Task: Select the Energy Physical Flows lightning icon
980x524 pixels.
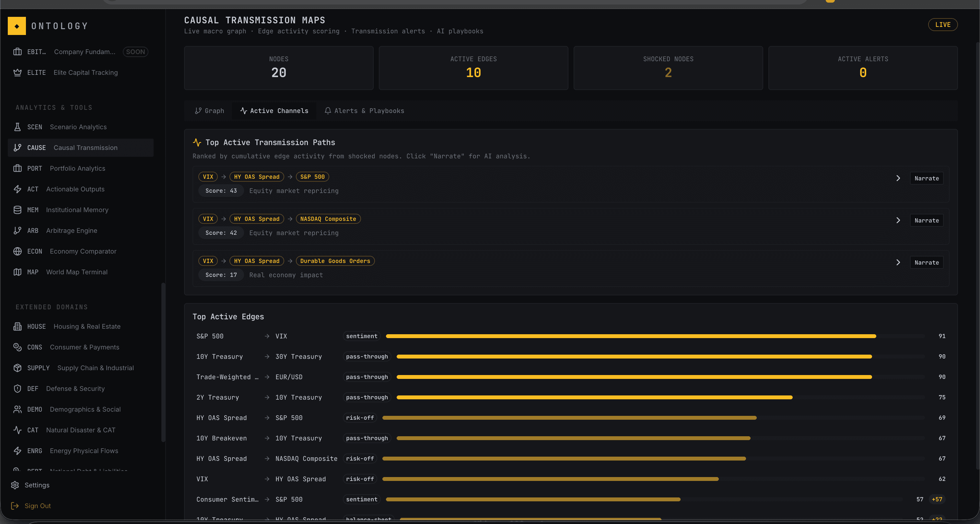Action: click(17, 450)
